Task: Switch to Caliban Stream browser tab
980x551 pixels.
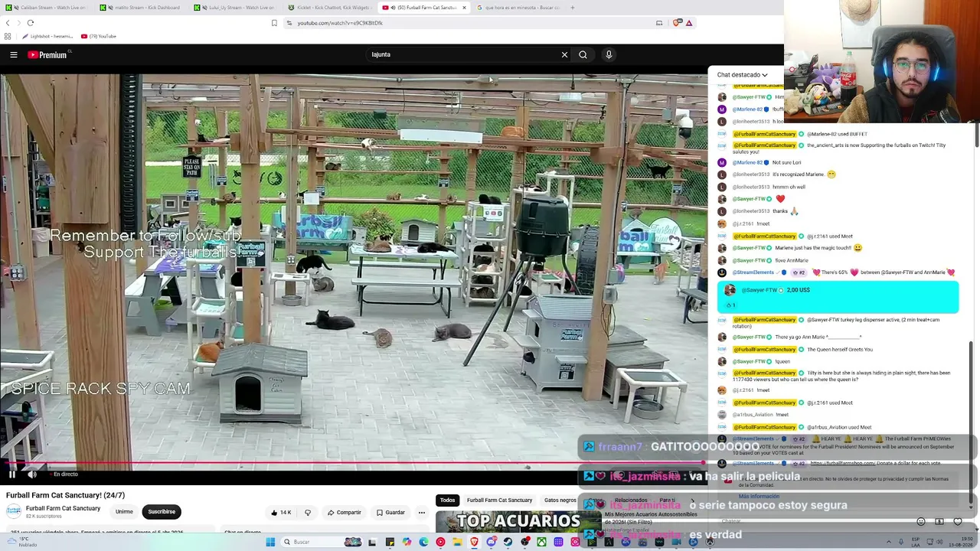Action: (x=46, y=8)
